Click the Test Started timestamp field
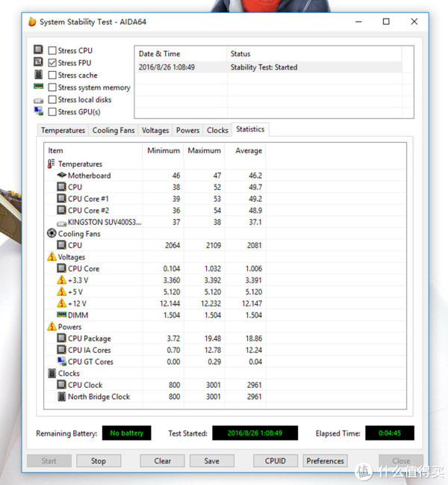The height and width of the screenshot is (485, 448). tap(255, 433)
